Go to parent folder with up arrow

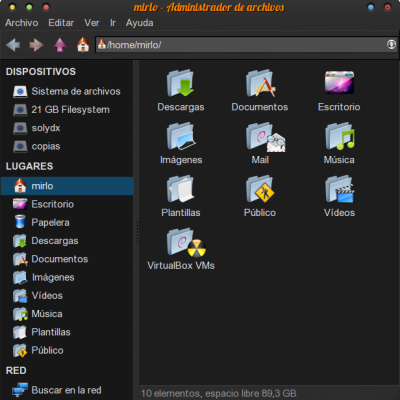pos(60,45)
